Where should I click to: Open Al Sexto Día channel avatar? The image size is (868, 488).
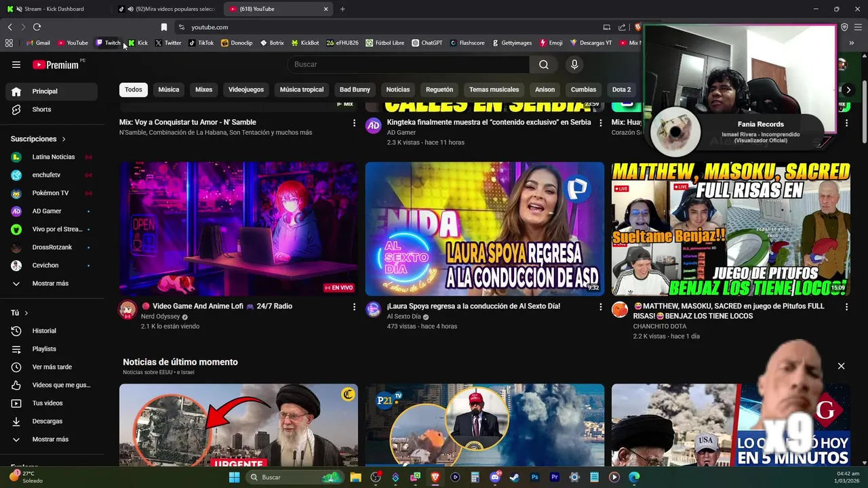click(x=374, y=310)
